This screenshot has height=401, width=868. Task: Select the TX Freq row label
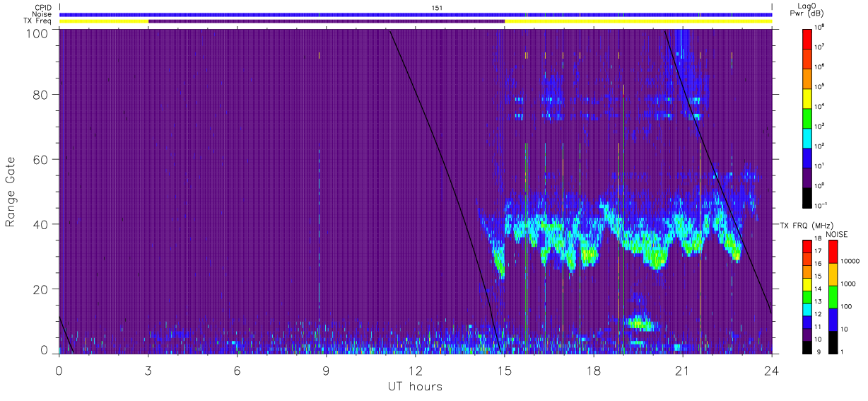point(37,21)
